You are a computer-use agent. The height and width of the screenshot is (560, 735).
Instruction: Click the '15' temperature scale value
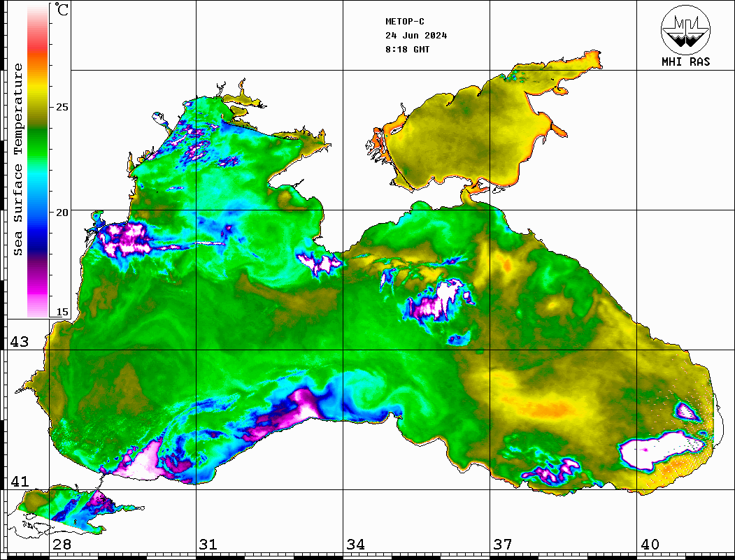62,312
